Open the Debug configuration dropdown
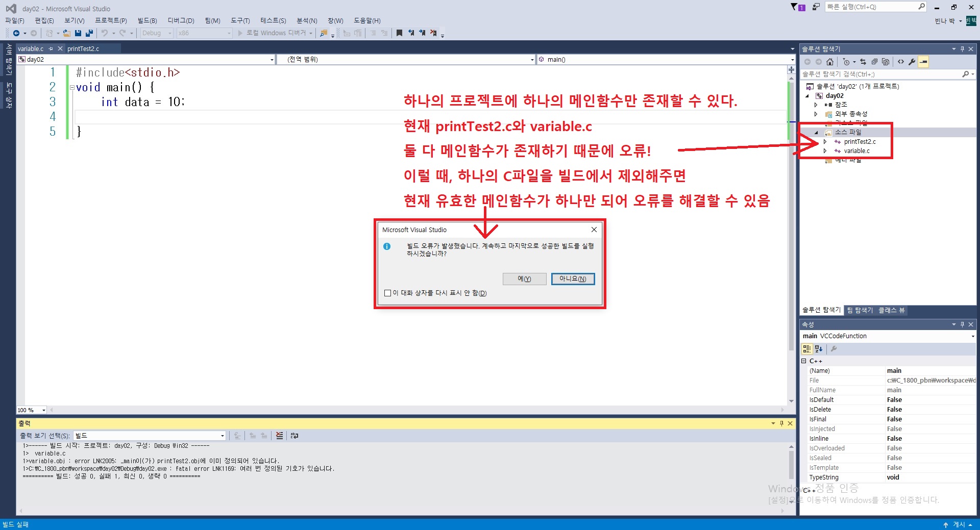980x530 pixels. pyautogui.click(x=170, y=33)
